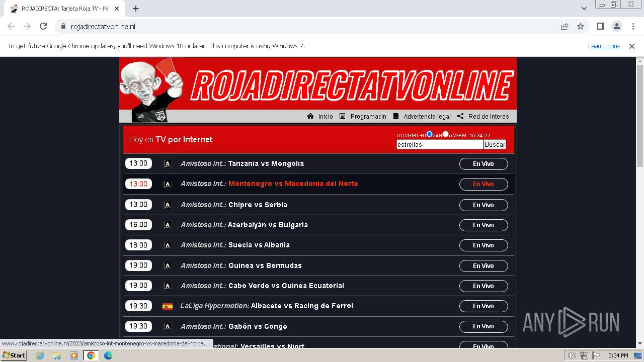This screenshot has width=644, height=362.
Task: Click the league icon beside Suecia vs Albania
Action: coord(168,245)
